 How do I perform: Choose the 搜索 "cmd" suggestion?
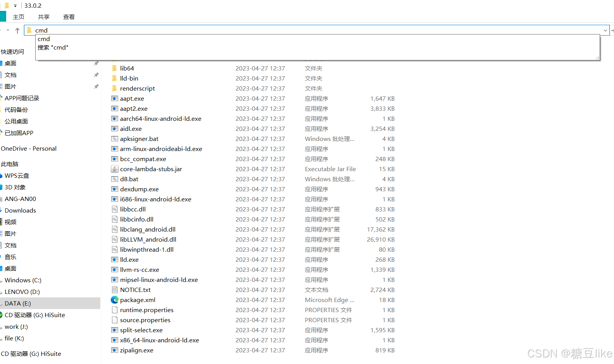coord(53,48)
